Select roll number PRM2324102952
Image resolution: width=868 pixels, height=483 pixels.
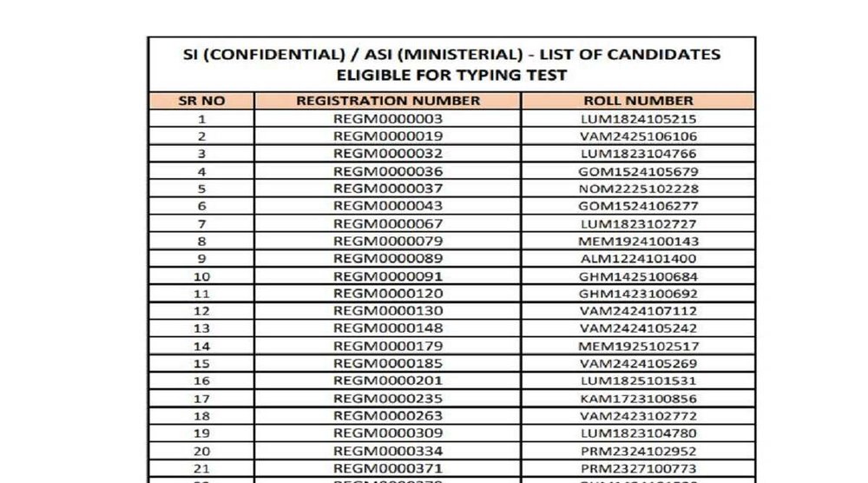pos(638,451)
